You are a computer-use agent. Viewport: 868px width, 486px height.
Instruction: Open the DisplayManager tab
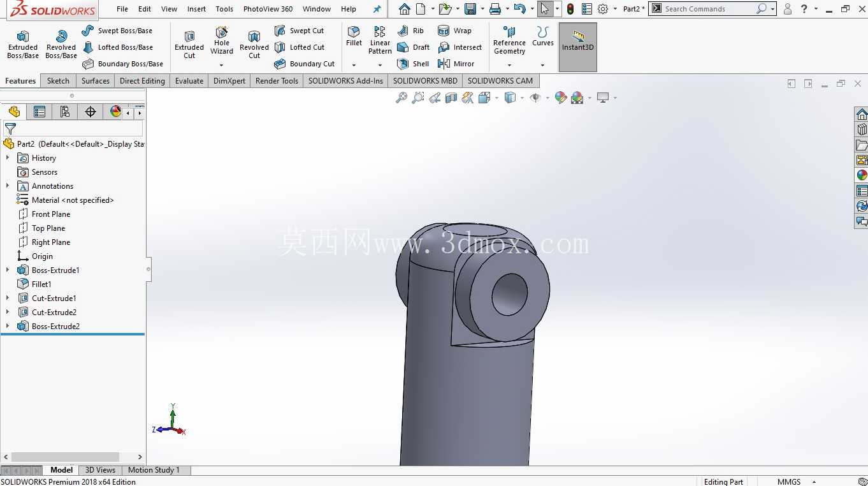[x=115, y=112]
